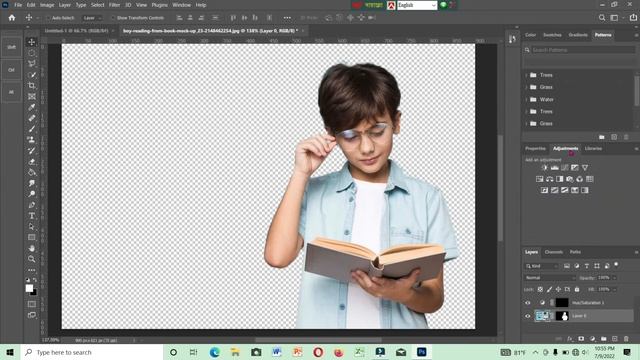This screenshot has width=640, height=360.
Task: Select the Layer 0 layer mask thumbnail
Action: pos(562,316)
